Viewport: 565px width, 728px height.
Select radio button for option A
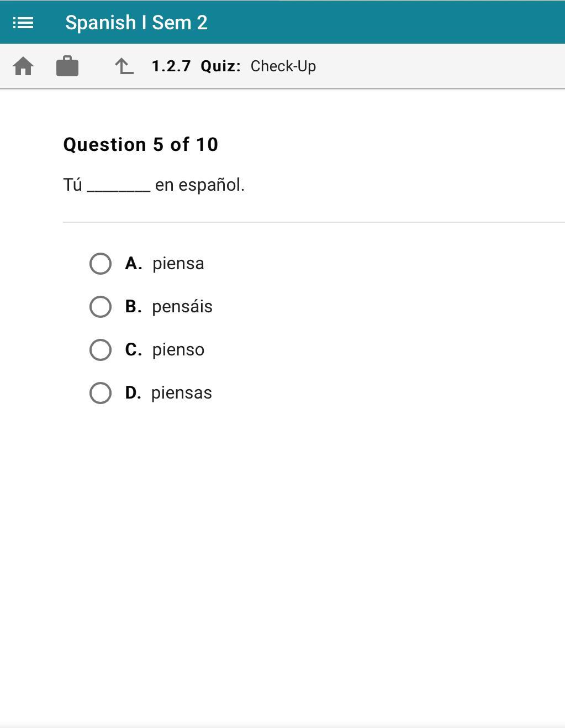pyautogui.click(x=101, y=264)
